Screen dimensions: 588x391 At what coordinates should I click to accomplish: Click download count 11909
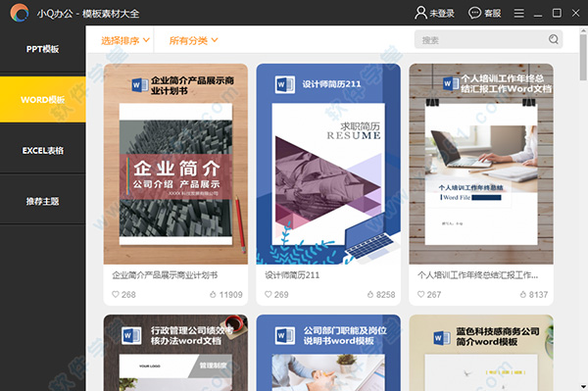click(x=230, y=295)
